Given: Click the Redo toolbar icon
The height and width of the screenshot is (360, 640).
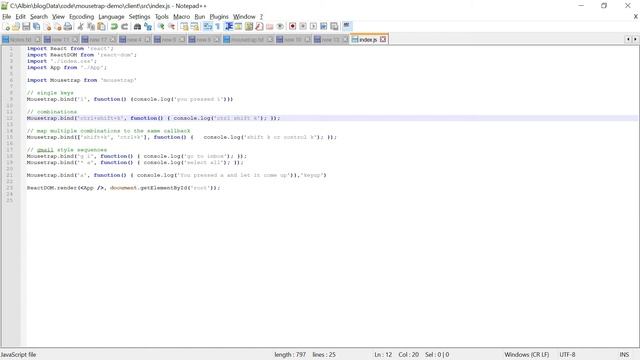Looking at the screenshot, I should (124, 27).
